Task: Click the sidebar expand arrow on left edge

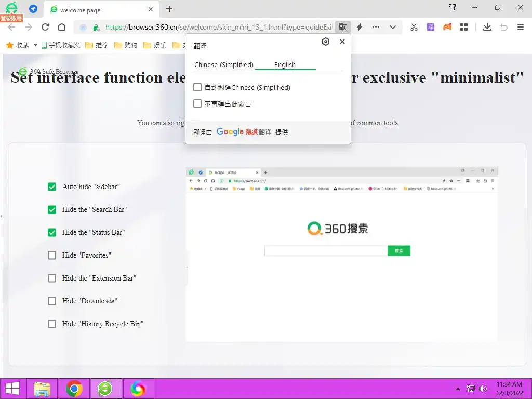Action: click(2, 216)
